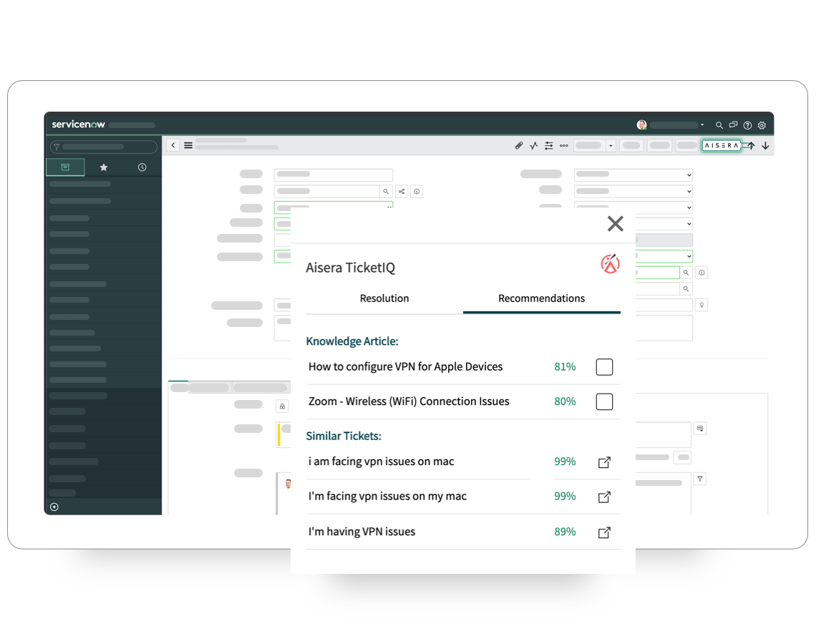
Task: Go to next record with down arrow
Action: [x=765, y=146]
